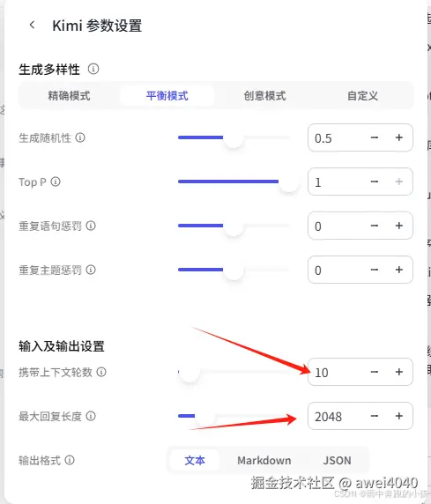
Task: Click the 重复主题惩罚 label
Action: 50,270
